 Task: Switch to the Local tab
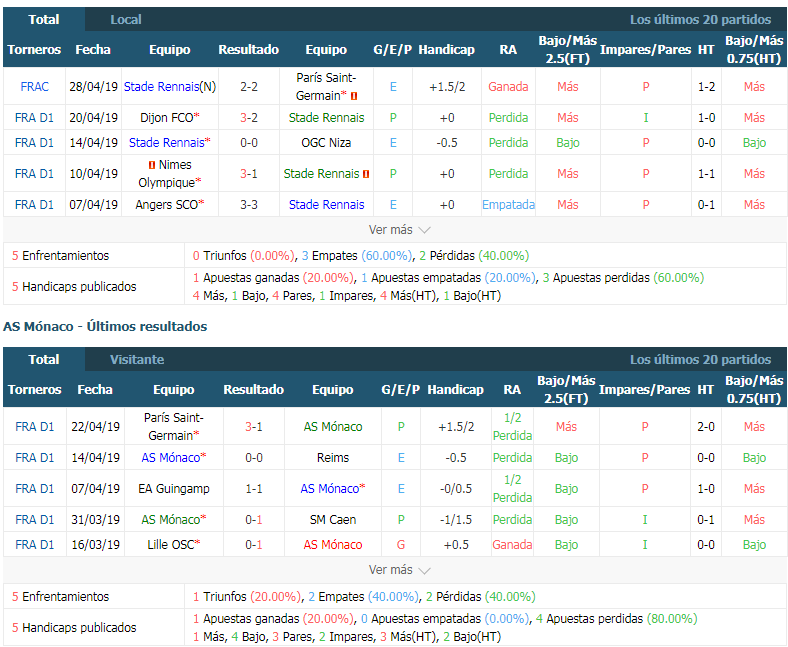coord(126,20)
